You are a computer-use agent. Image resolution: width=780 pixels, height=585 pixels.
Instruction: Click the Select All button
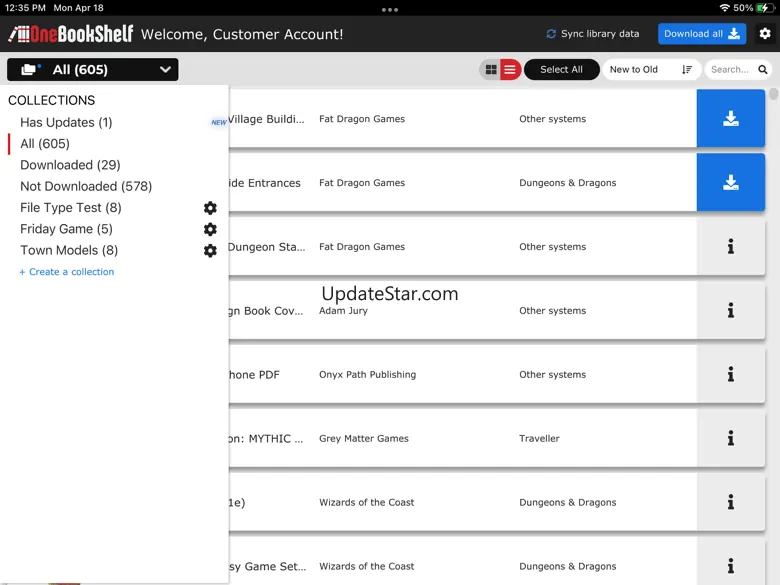pos(561,70)
